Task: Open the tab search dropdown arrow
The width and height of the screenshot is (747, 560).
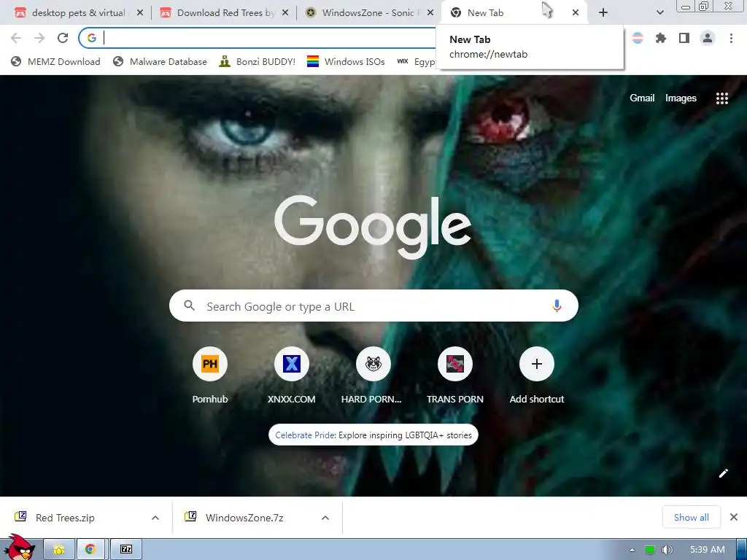Action: point(659,13)
